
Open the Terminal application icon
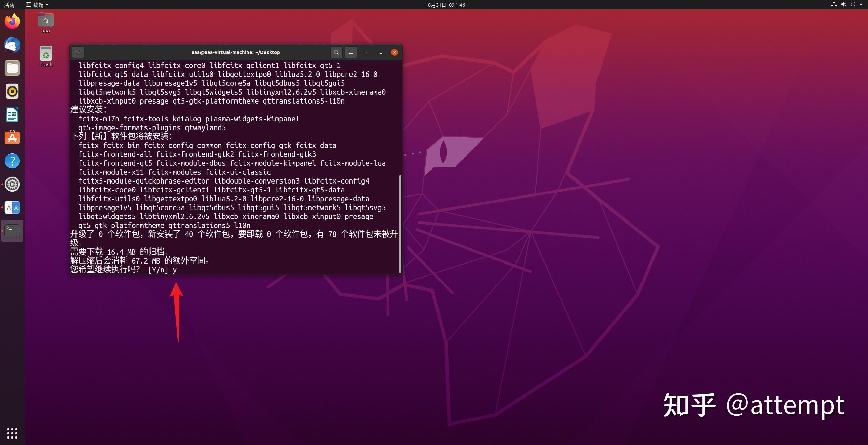[13, 229]
